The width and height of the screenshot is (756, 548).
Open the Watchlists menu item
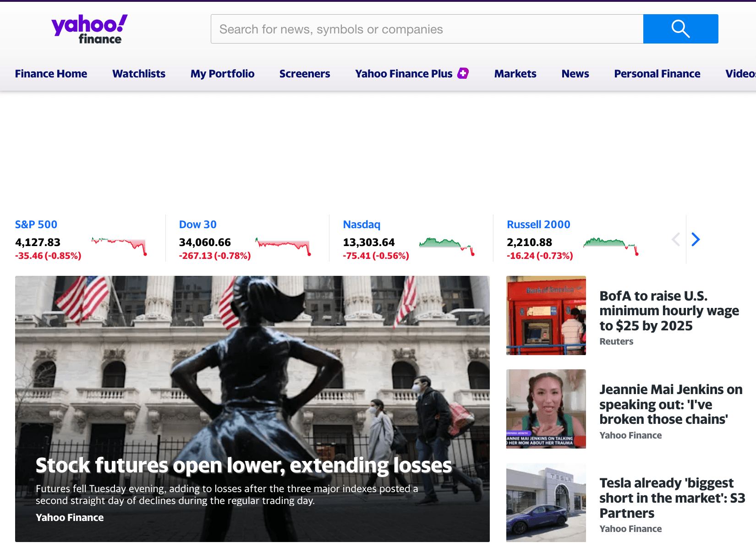click(139, 74)
